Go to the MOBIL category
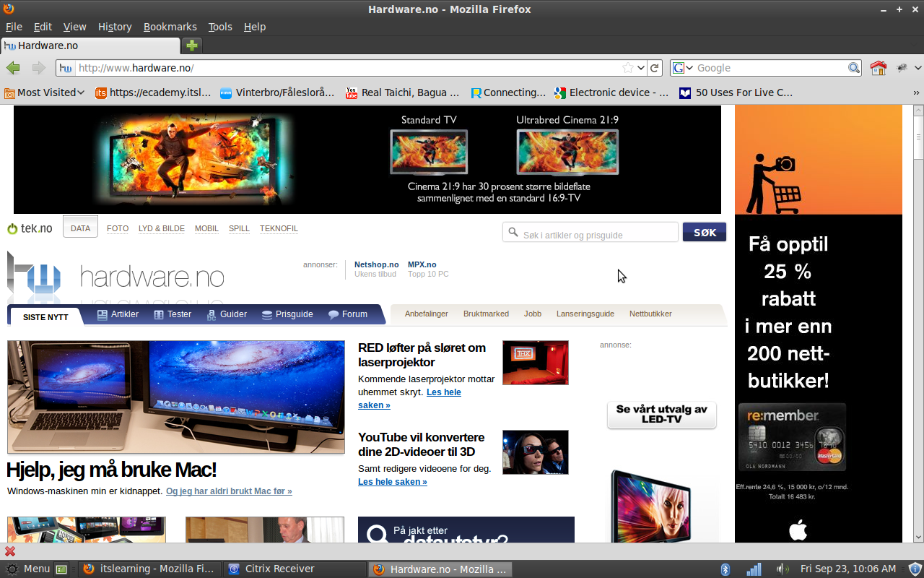The image size is (924, 578). pyautogui.click(x=206, y=228)
